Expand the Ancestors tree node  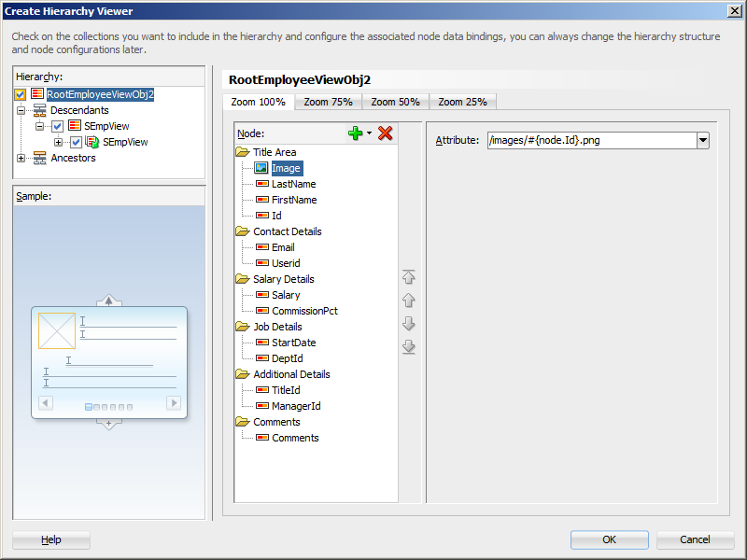click(x=21, y=158)
